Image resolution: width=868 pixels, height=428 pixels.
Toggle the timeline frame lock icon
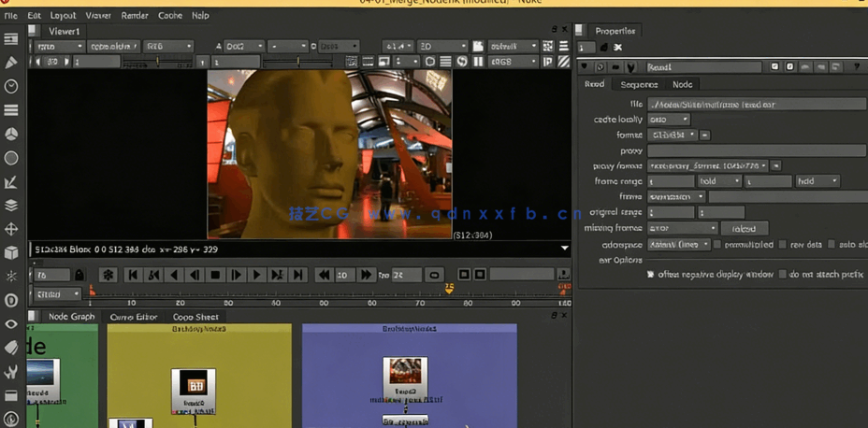(80, 274)
